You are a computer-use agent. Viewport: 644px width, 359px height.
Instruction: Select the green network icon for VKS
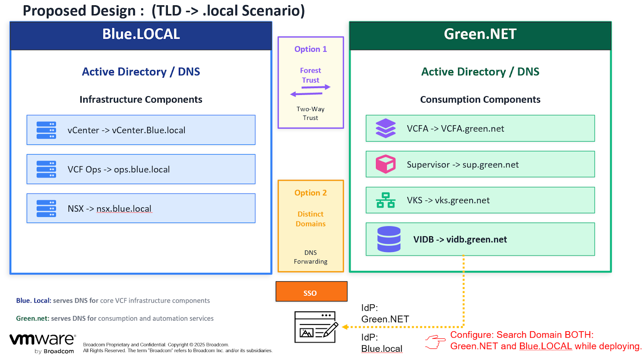[x=386, y=200]
